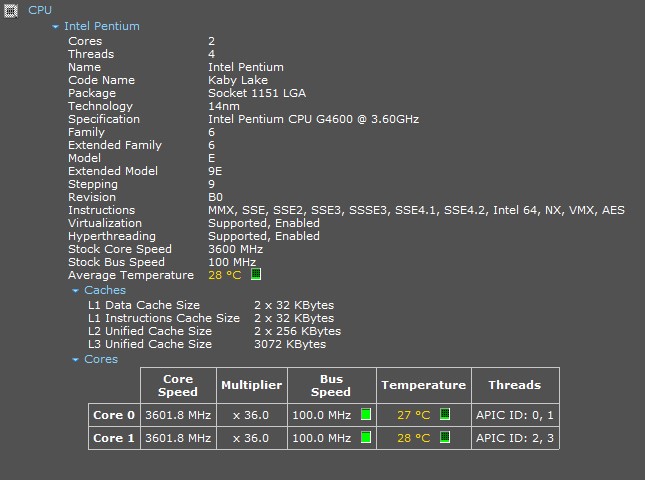
Task: Click Socket 1151 LGA package value
Action: 257,93
